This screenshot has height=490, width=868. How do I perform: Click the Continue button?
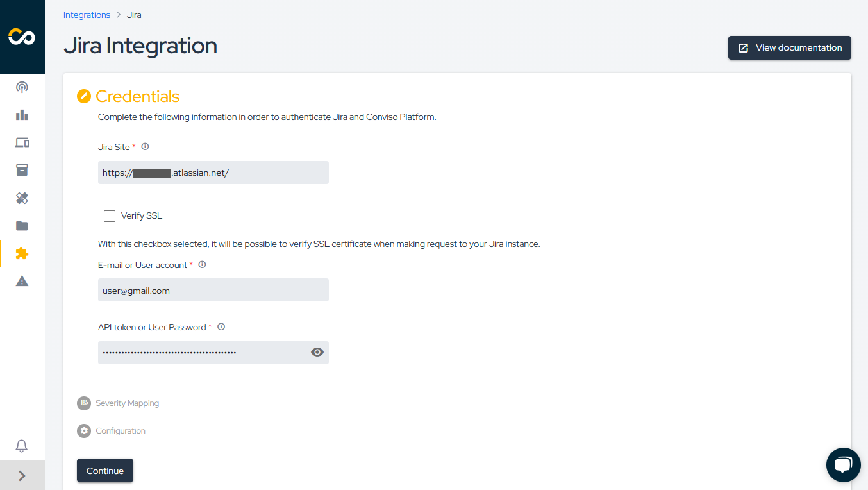point(105,471)
